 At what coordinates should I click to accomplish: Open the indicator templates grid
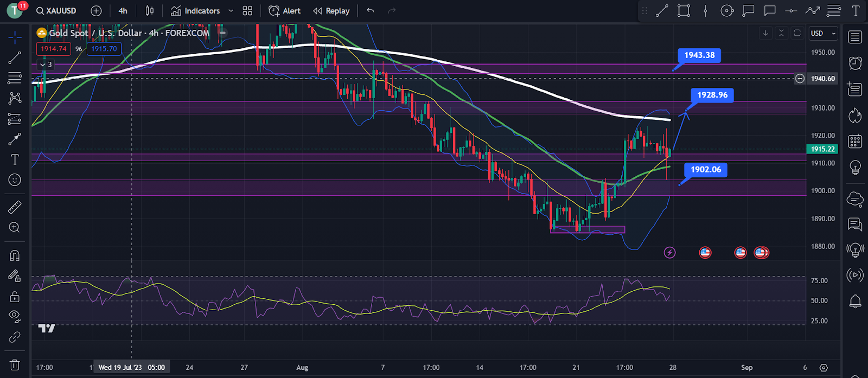point(247,11)
